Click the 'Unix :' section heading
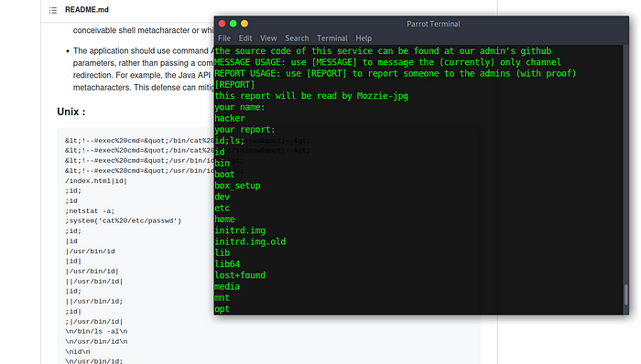The width and height of the screenshot is (641, 364). 71,112
